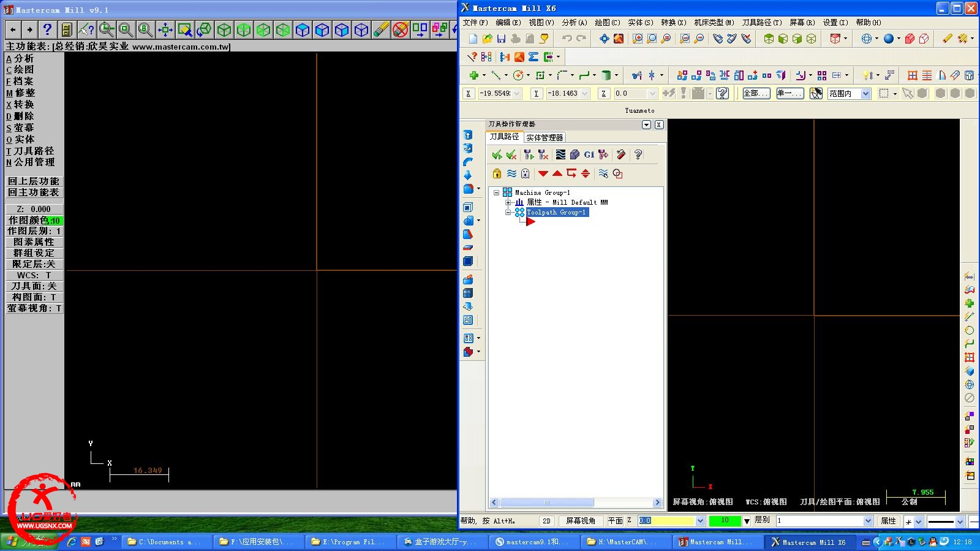Screen dimensions: 980x551
Task: Switch to the 实体管理器 tab
Action: [x=545, y=137]
